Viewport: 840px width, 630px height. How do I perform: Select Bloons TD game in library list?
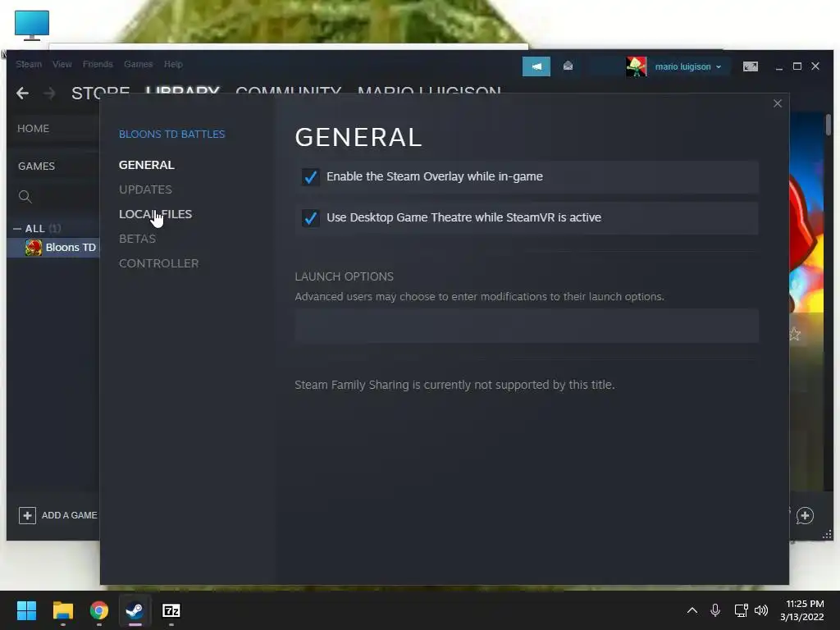(x=53, y=248)
